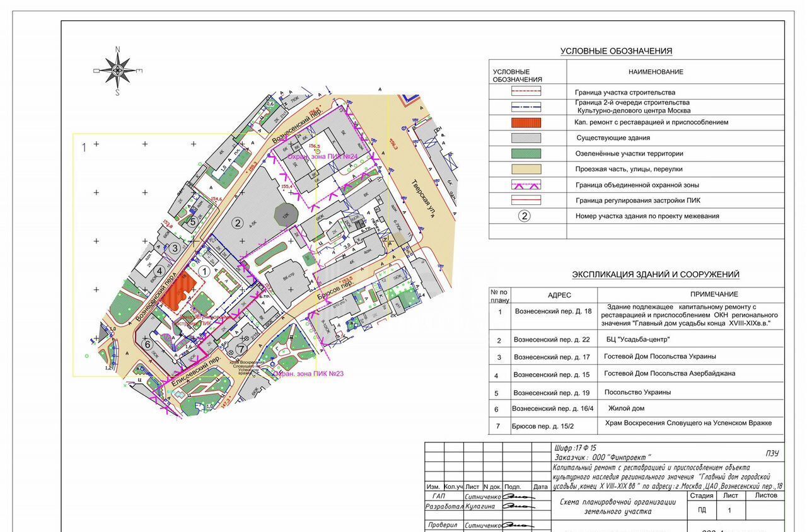Click legend text Граница регулирования застройки ПИК

pyautogui.click(x=638, y=200)
